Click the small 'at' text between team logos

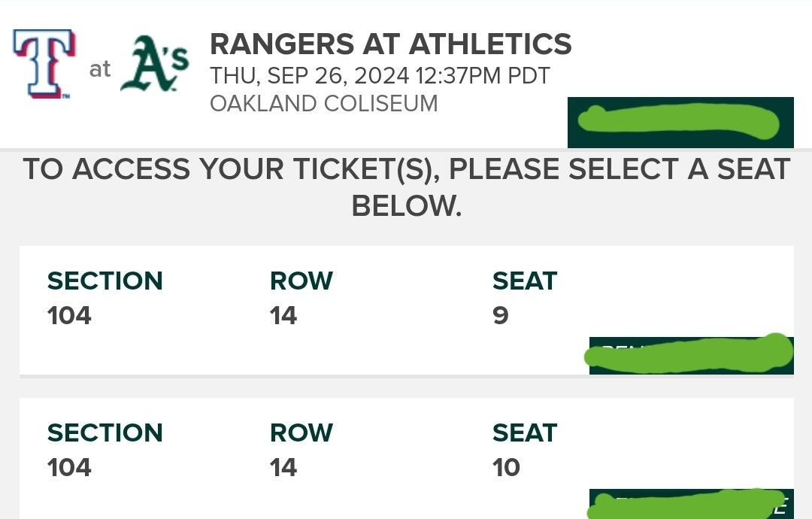click(x=100, y=69)
